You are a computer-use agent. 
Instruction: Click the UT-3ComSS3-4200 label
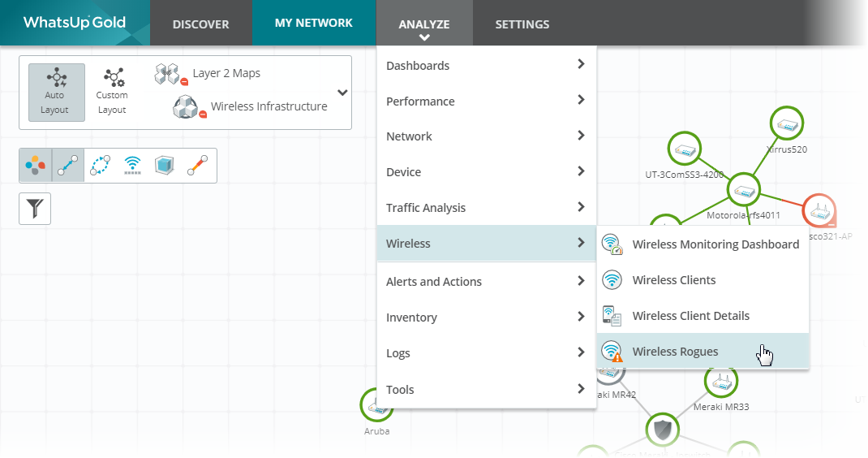point(685,175)
